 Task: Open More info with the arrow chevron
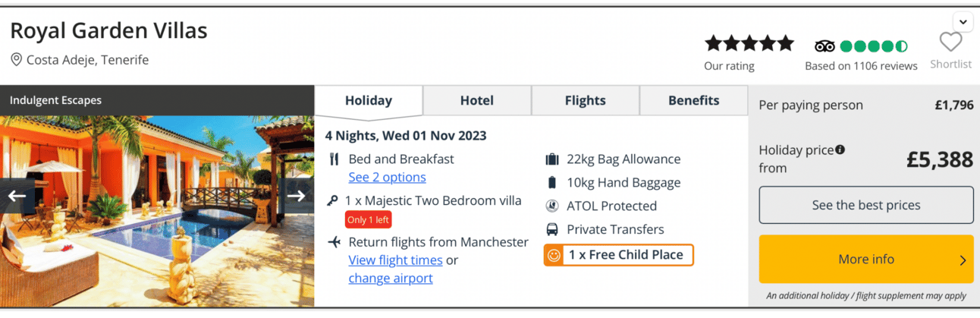963,260
